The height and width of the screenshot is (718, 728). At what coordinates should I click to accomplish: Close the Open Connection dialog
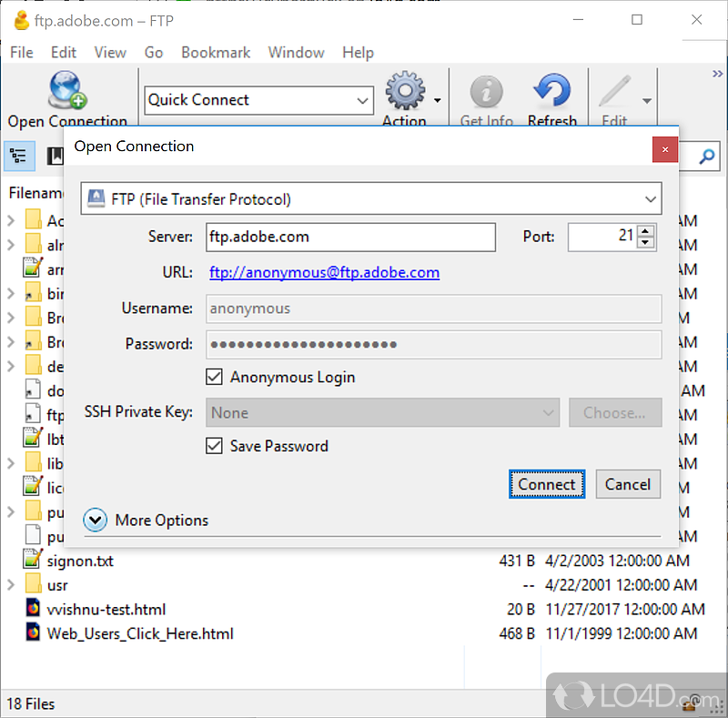pos(665,149)
